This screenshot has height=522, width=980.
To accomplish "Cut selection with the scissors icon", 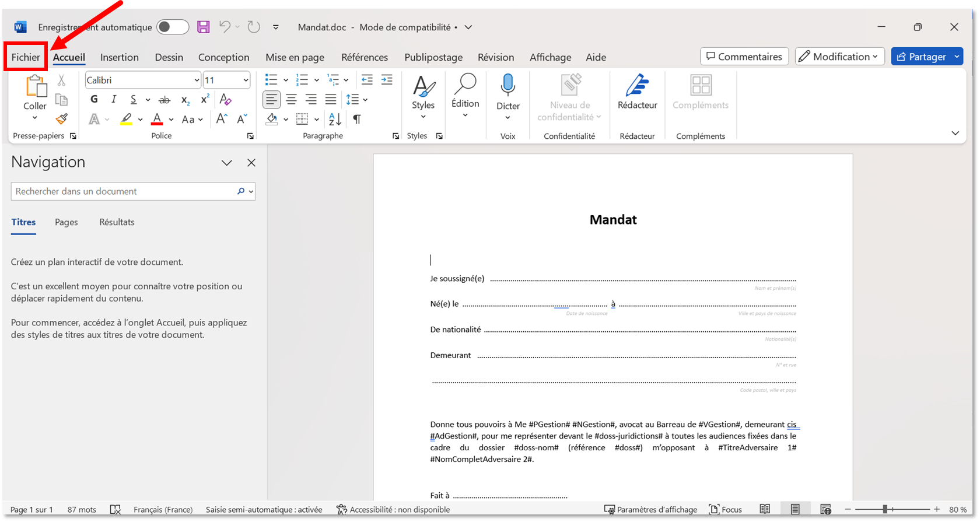I will [x=61, y=80].
